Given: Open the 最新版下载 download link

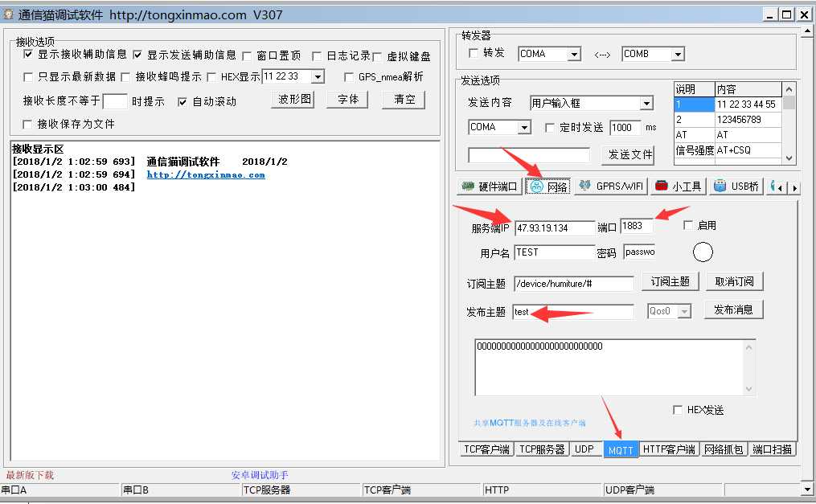Looking at the screenshot, I should 30,475.
